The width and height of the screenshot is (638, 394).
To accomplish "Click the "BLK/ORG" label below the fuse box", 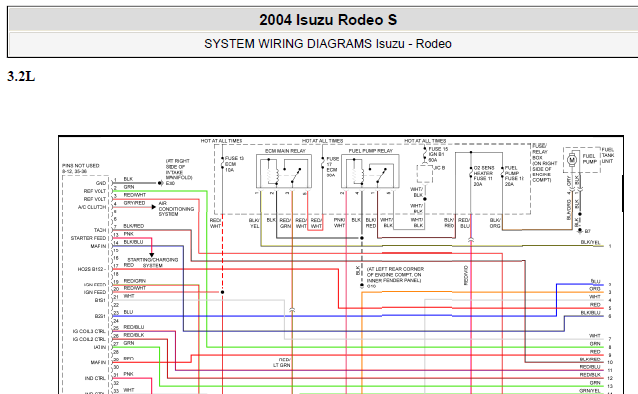I will (495, 223).
